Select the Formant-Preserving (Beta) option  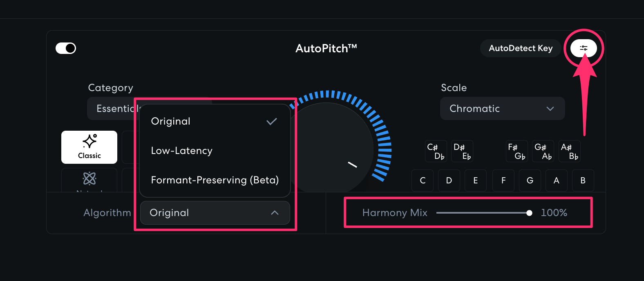(x=215, y=180)
